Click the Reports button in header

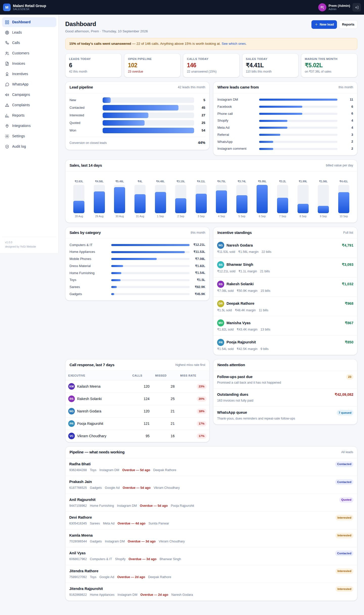348,25
